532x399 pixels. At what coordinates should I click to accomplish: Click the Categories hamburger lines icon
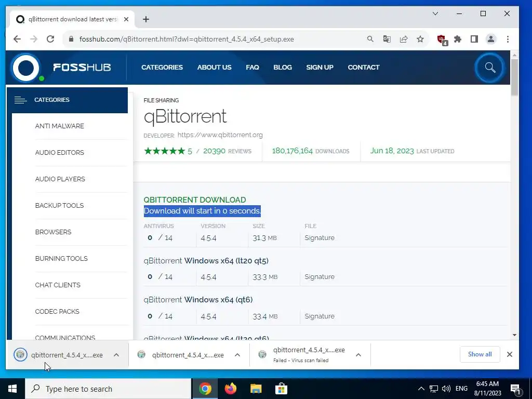[20, 100]
